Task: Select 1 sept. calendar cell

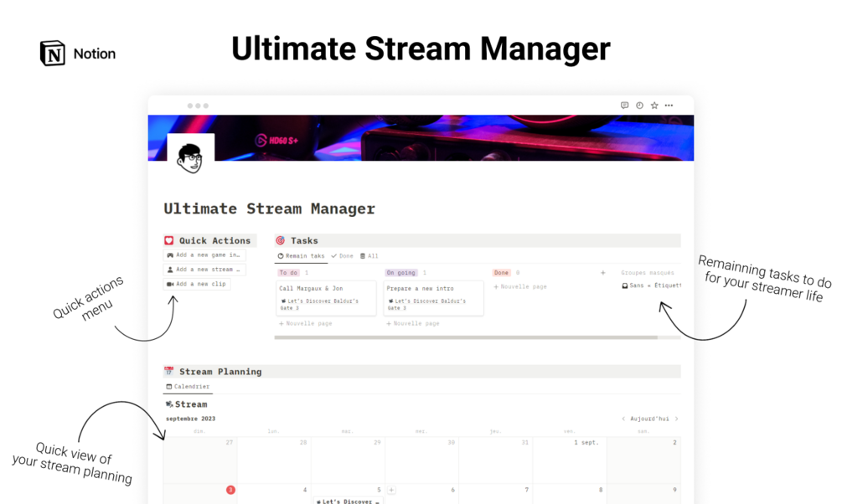Action: (x=569, y=460)
